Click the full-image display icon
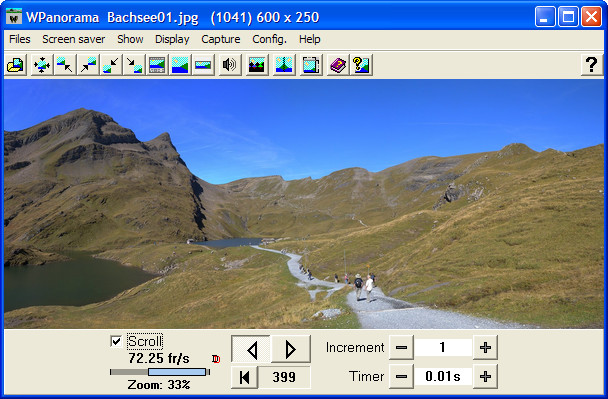608x399 pixels. coord(180,65)
